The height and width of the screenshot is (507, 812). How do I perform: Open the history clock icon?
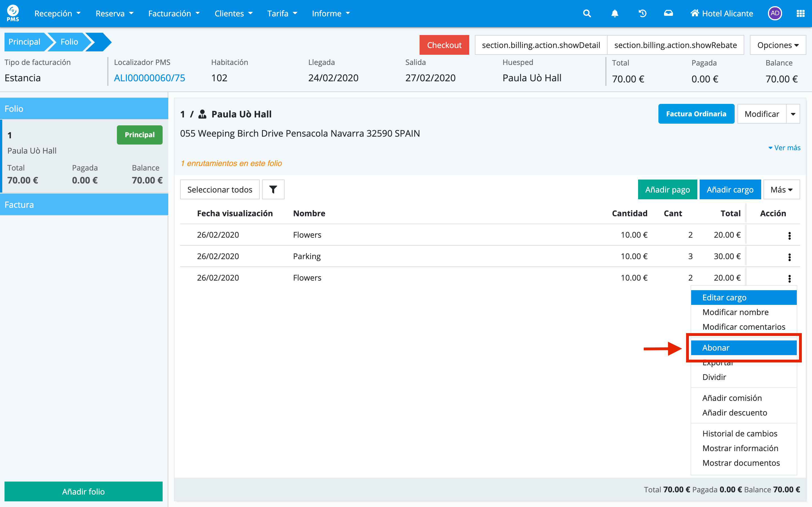pos(642,14)
